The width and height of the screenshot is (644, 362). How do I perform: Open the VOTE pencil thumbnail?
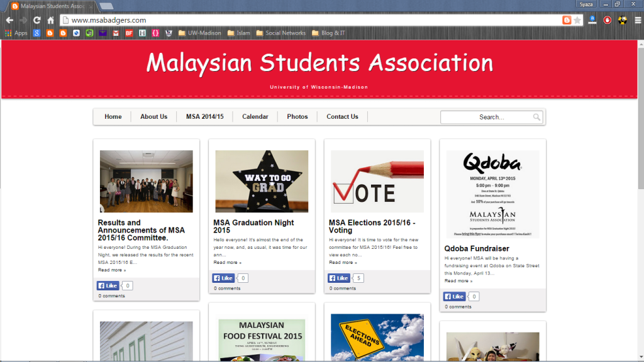(377, 181)
